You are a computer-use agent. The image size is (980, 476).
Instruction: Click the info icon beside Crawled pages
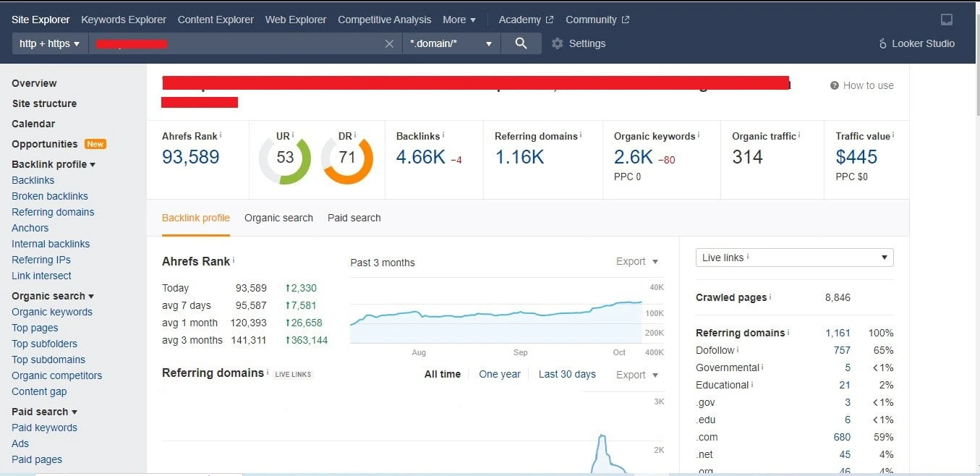tap(770, 297)
